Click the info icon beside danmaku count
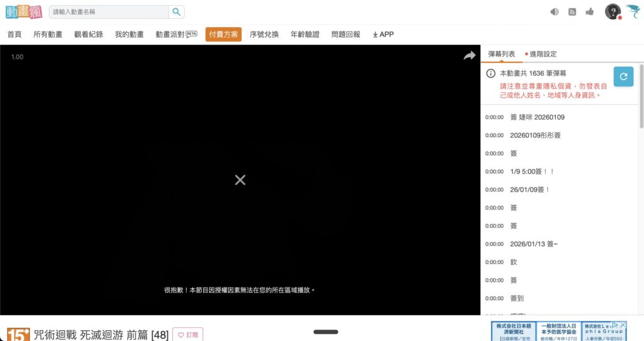 point(491,74)
